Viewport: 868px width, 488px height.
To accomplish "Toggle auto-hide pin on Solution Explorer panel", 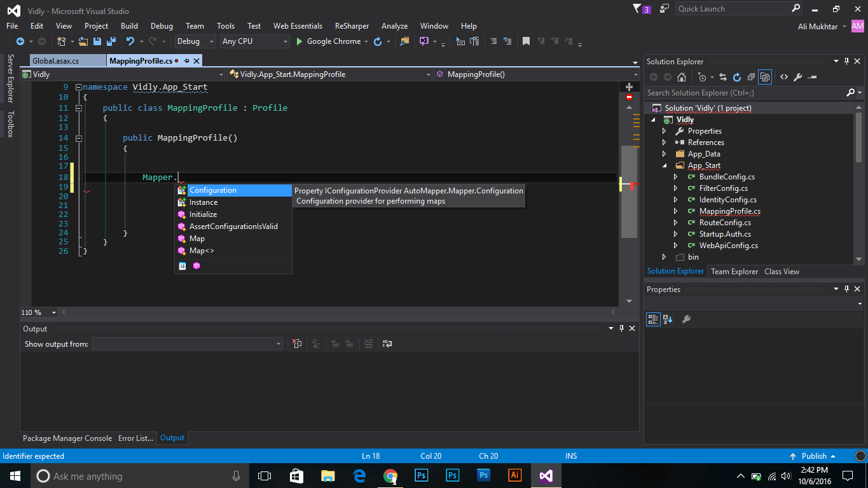I will pos(846,61).
